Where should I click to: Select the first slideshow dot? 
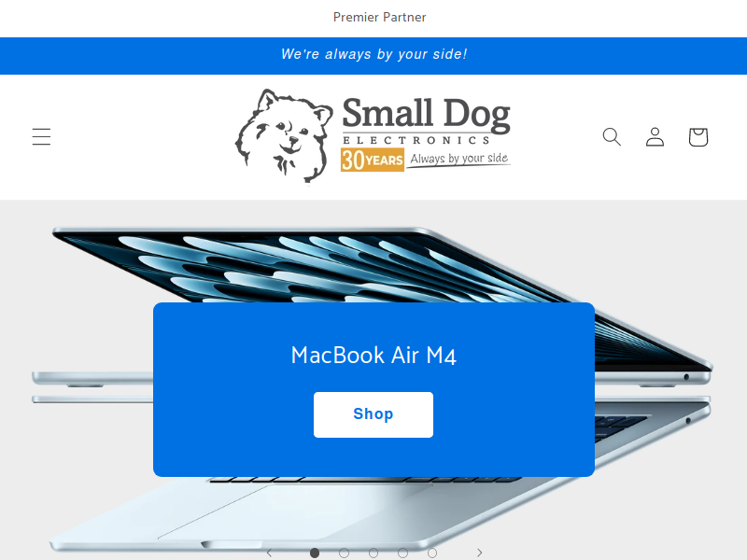[315, 553]
